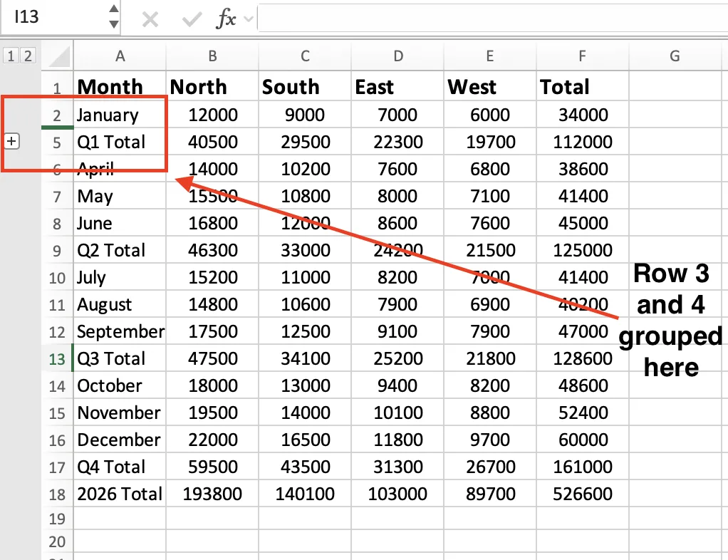Expand the collapsed group with plus button
This screenshot has height=560, width=728.
point(11,141)
